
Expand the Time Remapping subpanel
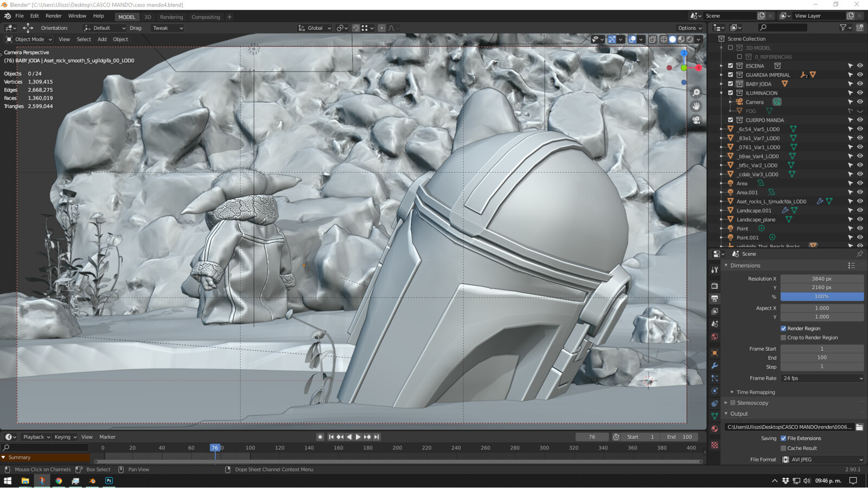point(732,392)
